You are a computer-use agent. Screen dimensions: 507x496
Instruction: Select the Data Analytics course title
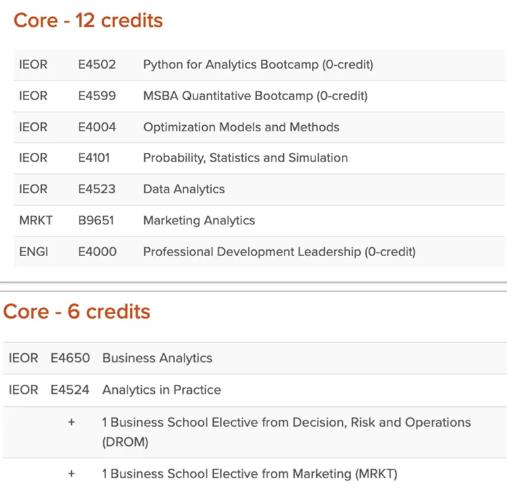click(184, 189)
